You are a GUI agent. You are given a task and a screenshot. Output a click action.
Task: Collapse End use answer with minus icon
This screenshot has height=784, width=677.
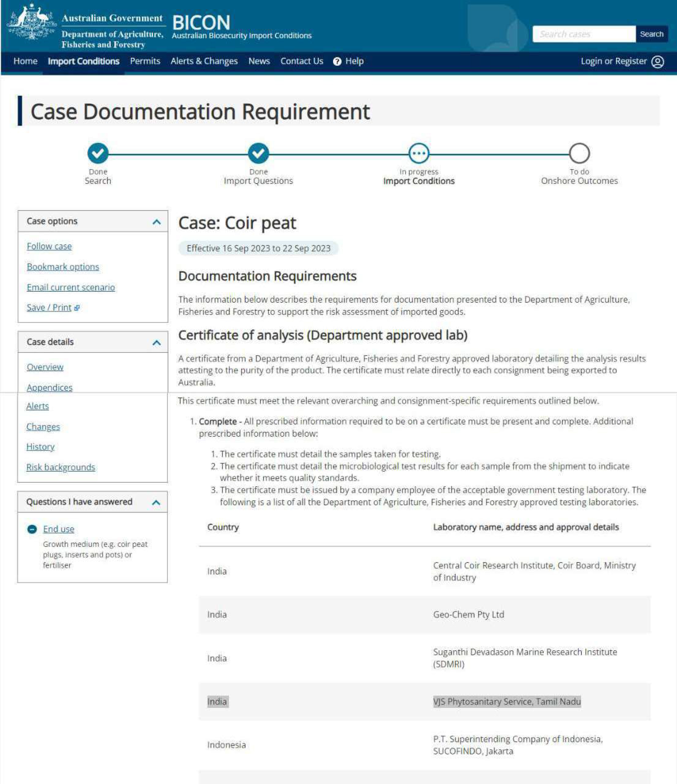(x=32, y=529)
